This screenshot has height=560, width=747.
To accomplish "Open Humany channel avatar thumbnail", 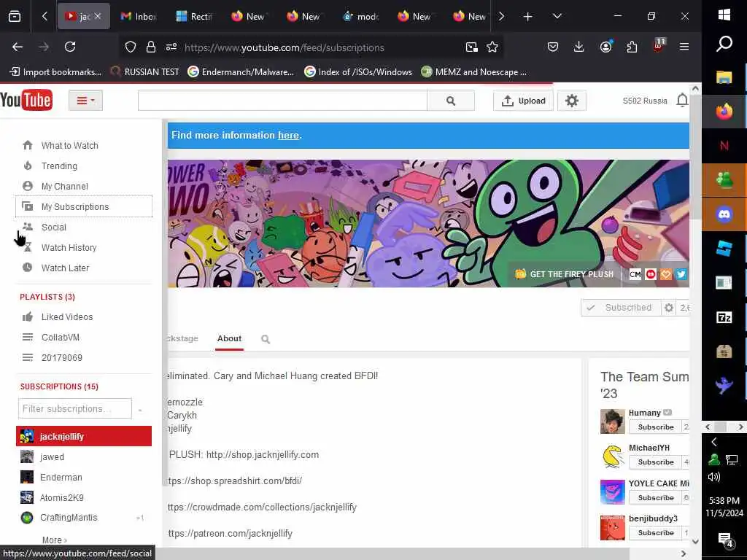I will coord(613,421).
